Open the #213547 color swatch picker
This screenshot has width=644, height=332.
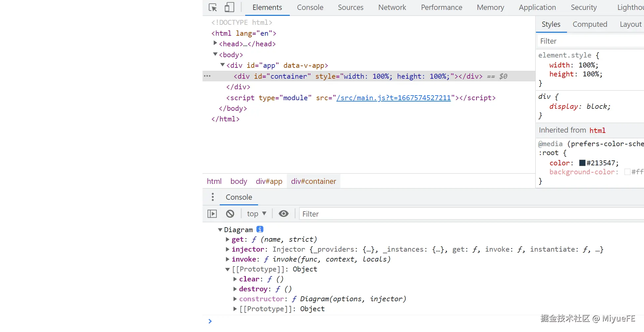click(582, 163)
